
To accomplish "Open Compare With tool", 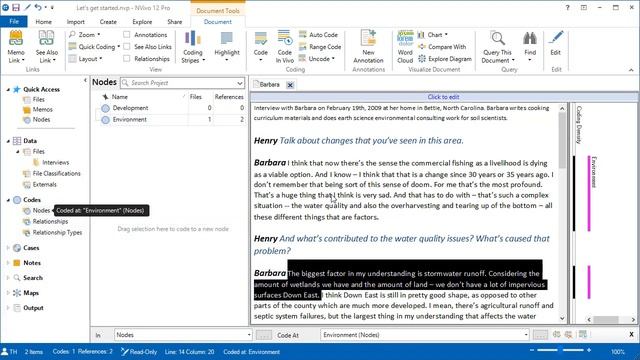I will pos(442,47).
